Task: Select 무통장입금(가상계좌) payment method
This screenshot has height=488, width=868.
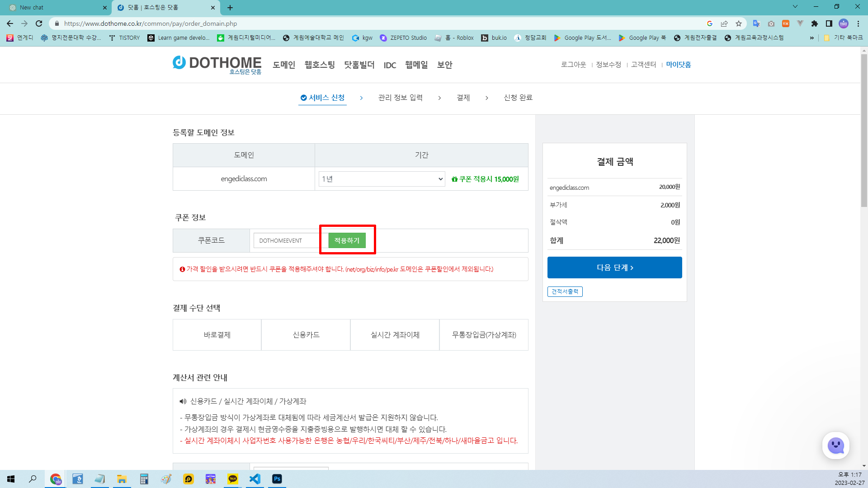Action: pyautogui.click(x=484, y=335)
